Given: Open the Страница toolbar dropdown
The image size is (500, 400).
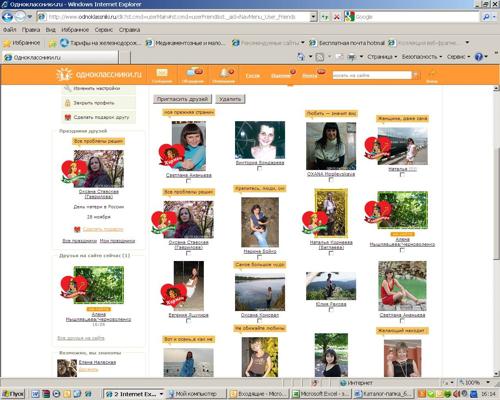Looking at the screenshot, I should coord(382,57).
